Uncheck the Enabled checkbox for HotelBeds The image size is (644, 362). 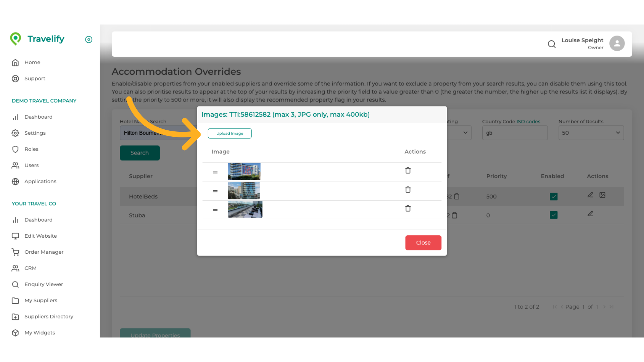[x=553, y=196]
